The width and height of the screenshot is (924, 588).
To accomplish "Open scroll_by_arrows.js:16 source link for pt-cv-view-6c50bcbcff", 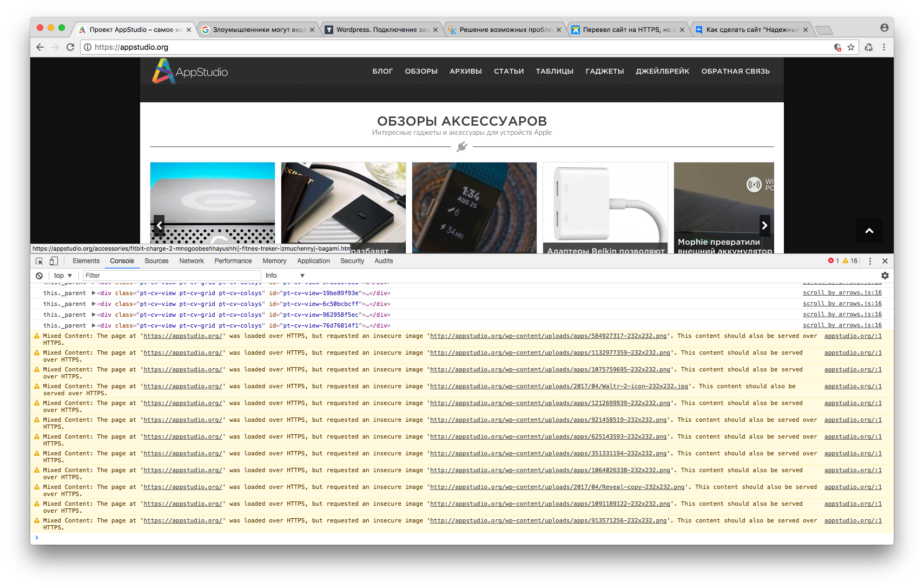I will tap(842, 304).
